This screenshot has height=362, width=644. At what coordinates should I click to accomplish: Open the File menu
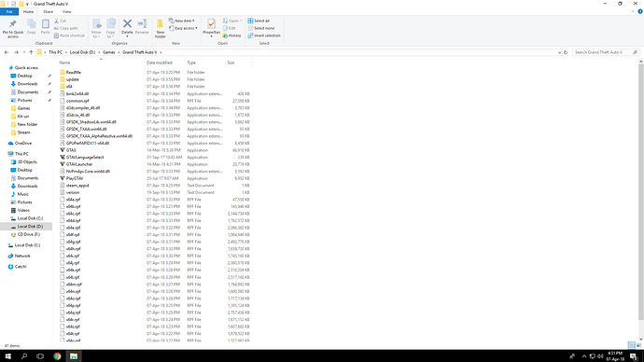pos(9,12)
